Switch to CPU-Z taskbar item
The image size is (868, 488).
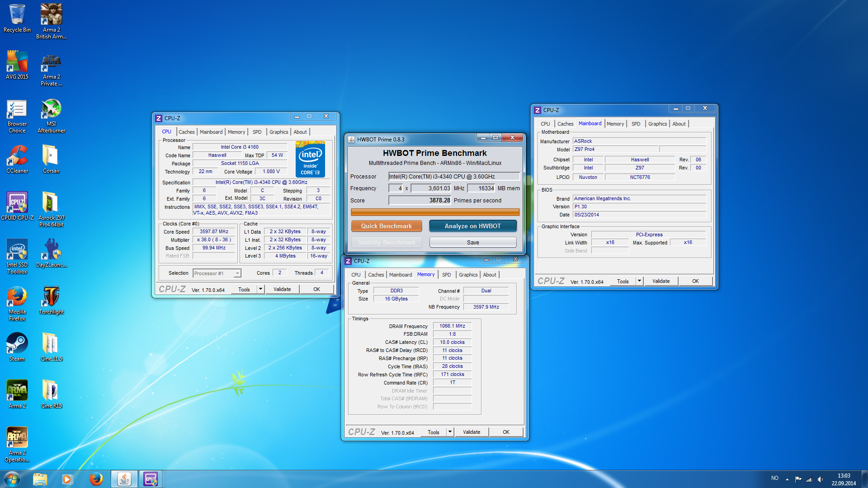point(151,479)
